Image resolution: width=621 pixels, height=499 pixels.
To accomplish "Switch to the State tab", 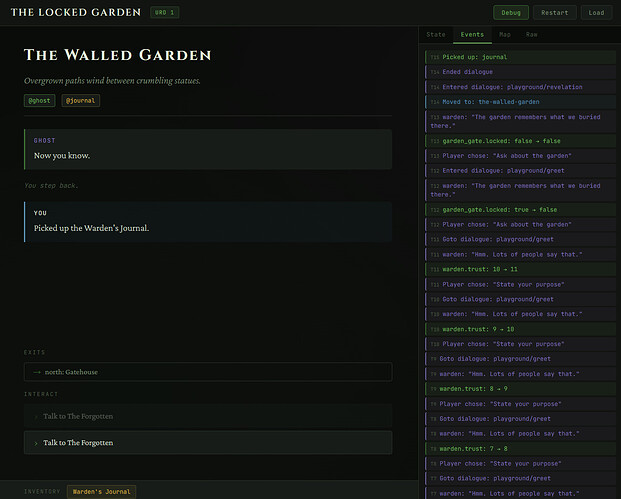I will click(436, 35).
